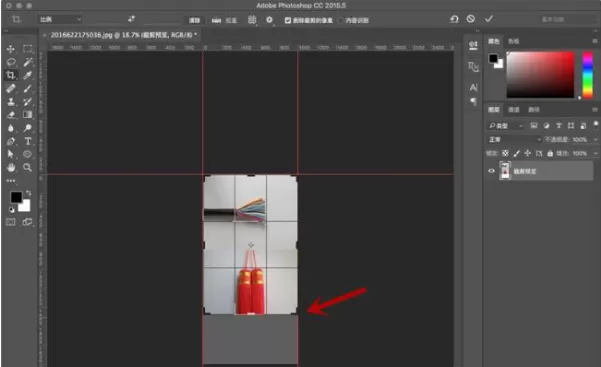The height and width of the screenshot is (367, 601).
Task: Toggle lock image pixels
Action: coord(516,153)
